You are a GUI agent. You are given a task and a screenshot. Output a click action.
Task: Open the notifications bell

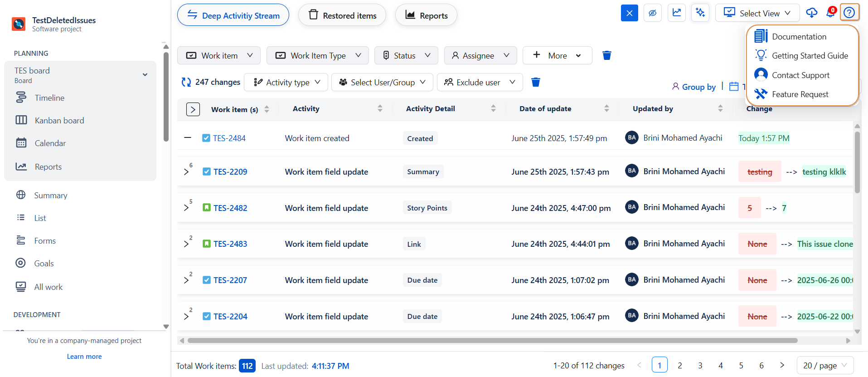(x=830, y=13)
